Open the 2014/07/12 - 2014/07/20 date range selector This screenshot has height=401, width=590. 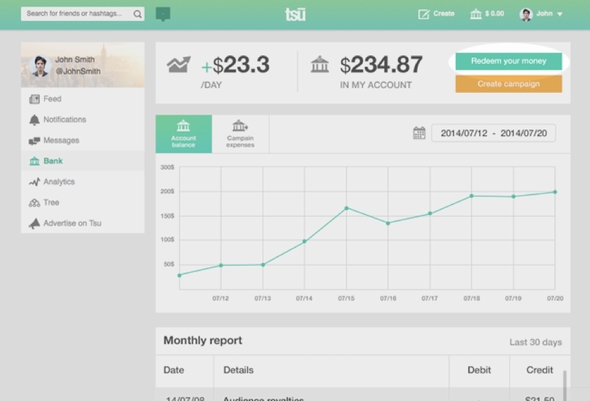(493, 133)
